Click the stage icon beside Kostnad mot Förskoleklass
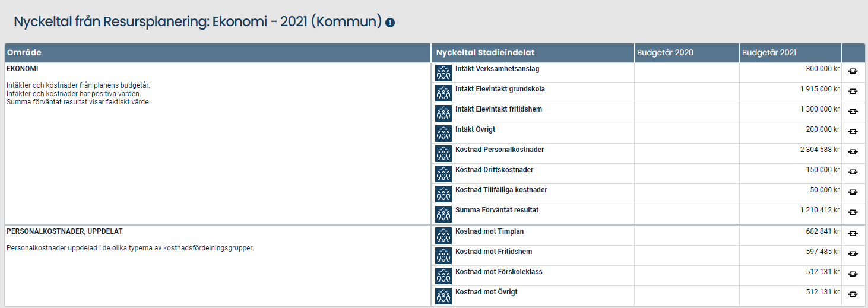868x308 pixels. pos(443,276)
